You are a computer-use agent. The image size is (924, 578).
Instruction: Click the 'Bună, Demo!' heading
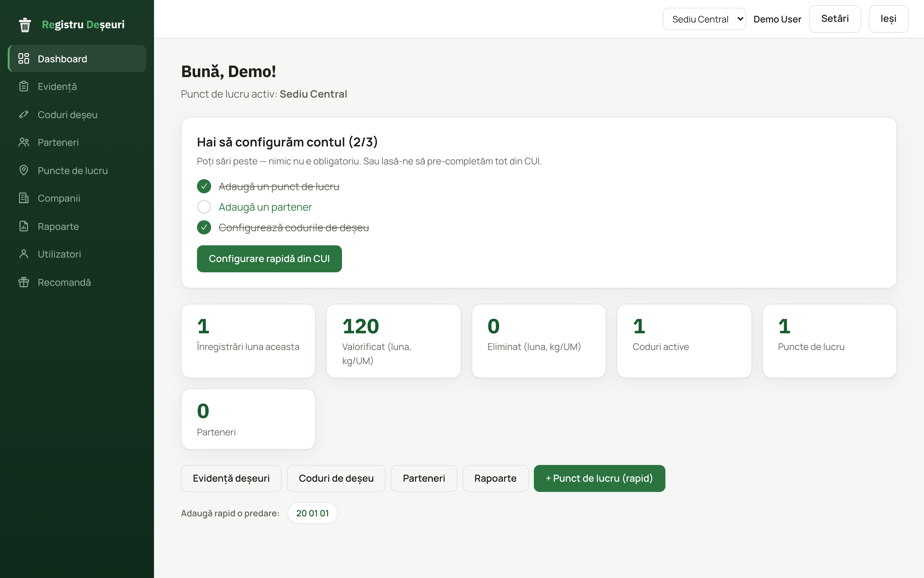pyautogui.click(x=228, y=72)
